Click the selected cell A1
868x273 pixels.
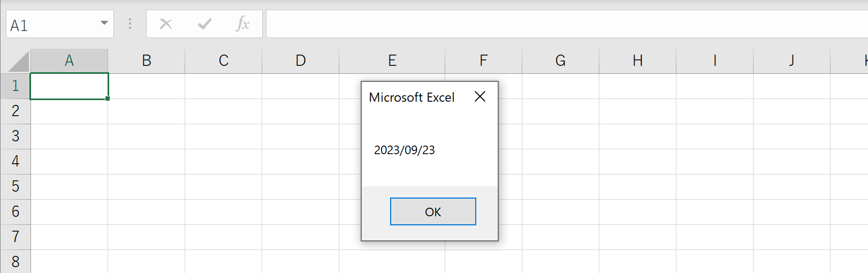(x=70, y=86)
